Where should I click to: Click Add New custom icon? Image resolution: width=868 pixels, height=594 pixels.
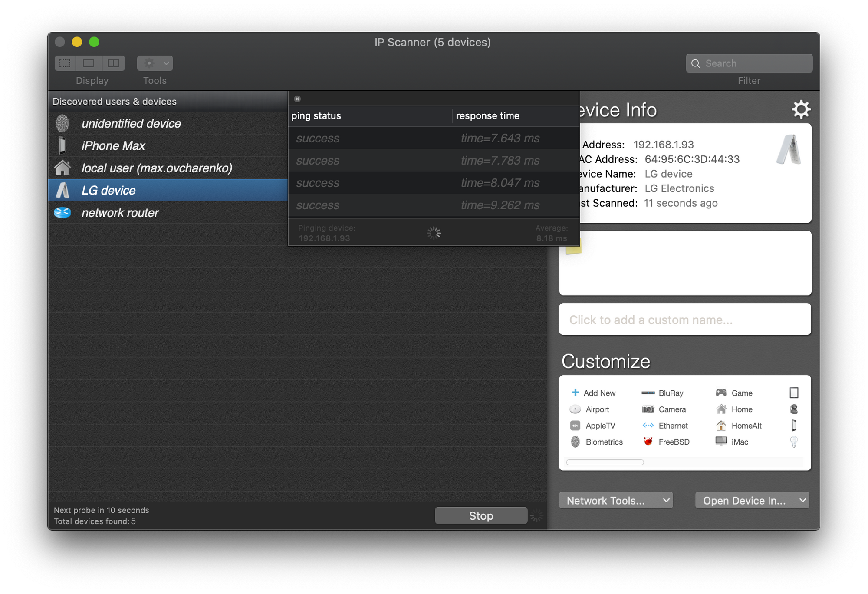593,393
